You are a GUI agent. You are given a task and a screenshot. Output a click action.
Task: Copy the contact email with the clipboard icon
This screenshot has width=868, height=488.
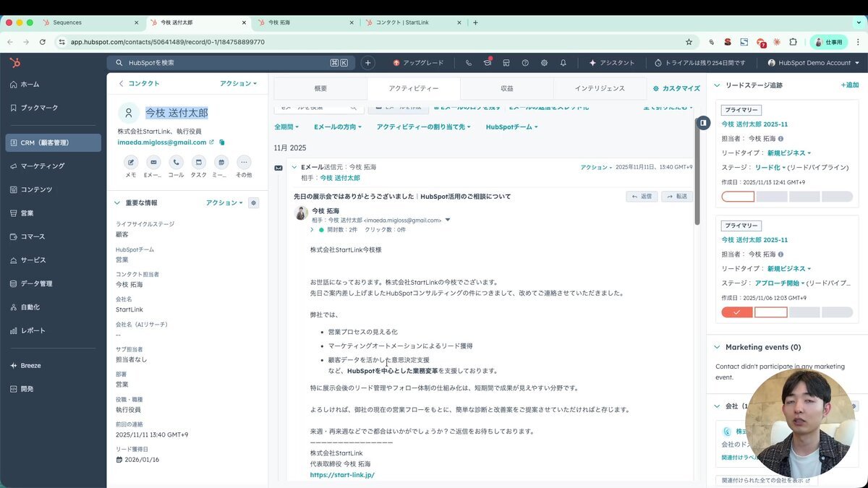(x=221, y=142)
